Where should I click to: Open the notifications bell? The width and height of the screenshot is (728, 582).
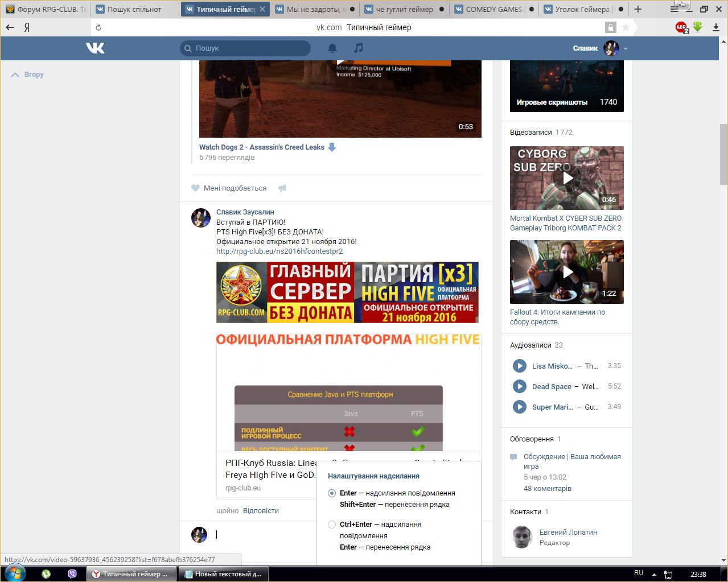pos(332,48)
